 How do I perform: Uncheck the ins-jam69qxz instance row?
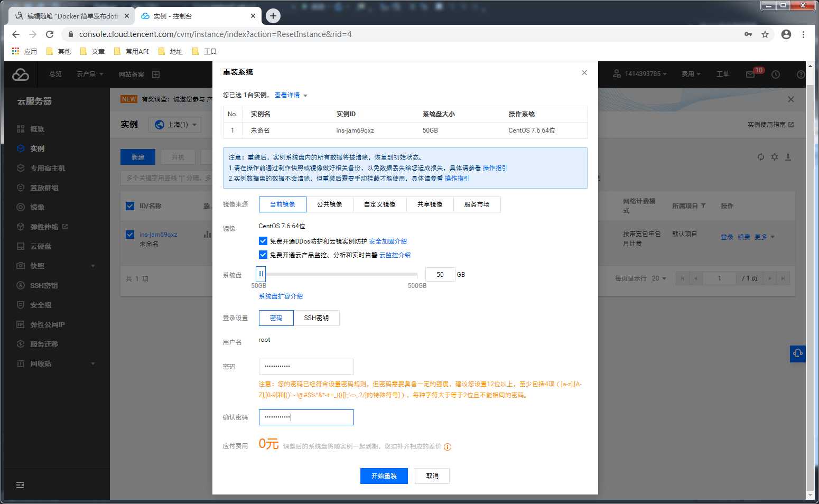click(x=130, y=235)
